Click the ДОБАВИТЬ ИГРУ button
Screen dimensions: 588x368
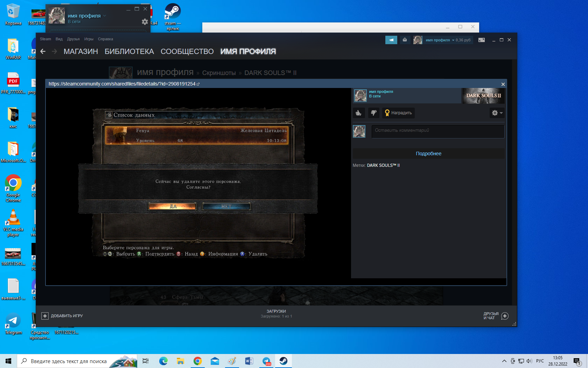coord(62,316)
